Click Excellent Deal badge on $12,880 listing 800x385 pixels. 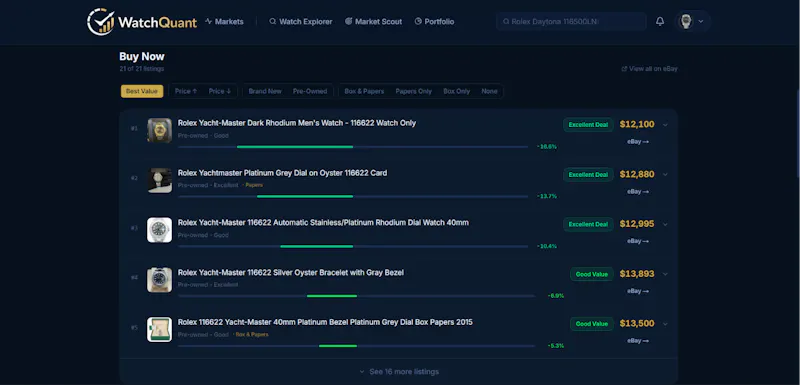coord(588,174)
